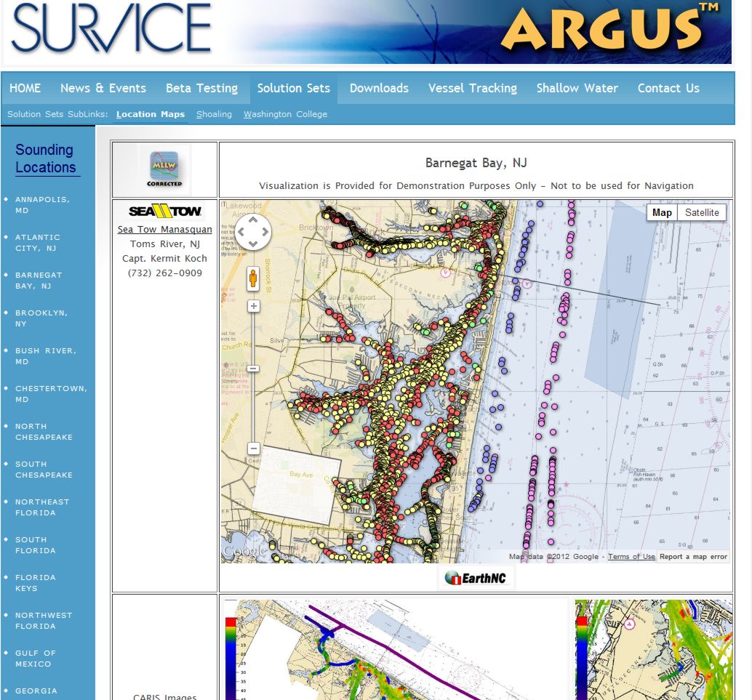Open North Chesapeake sounding location

(44, 432)
